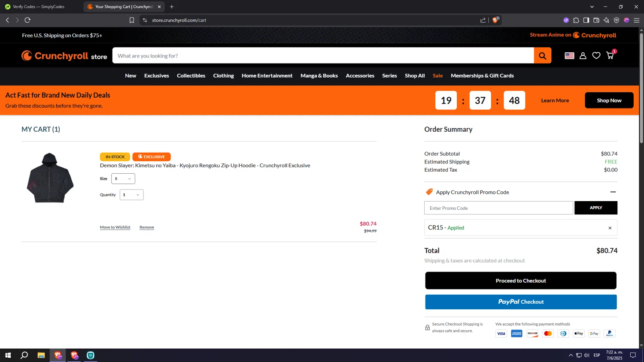The width and height of the screenshot is (644, 362).
Task: Click the Crunchyroll store logo
Action: [64, 56]
